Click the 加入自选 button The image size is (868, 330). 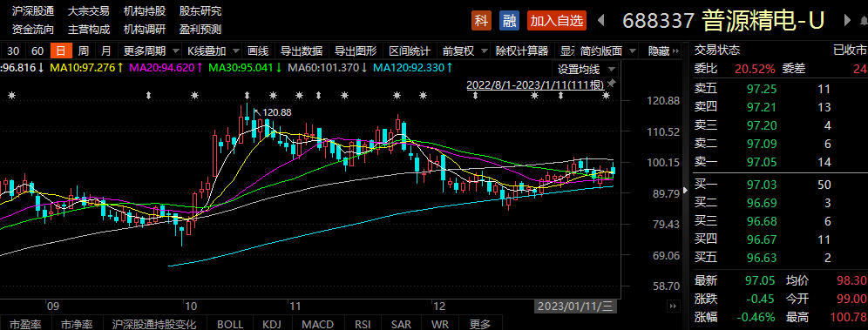click(556, 20)
